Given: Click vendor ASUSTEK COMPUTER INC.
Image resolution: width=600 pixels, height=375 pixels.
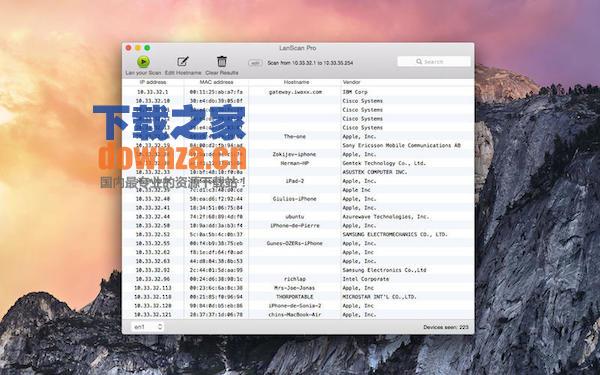Looking at the screenshot, I should (375, 172).
